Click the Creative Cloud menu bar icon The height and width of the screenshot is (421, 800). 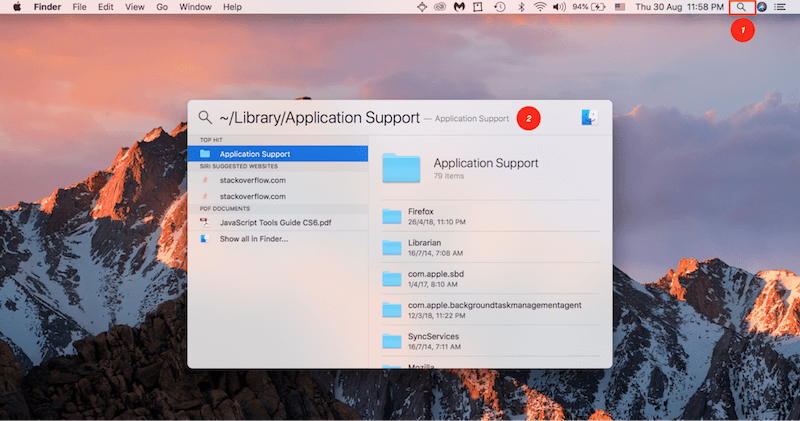point(440,7)
